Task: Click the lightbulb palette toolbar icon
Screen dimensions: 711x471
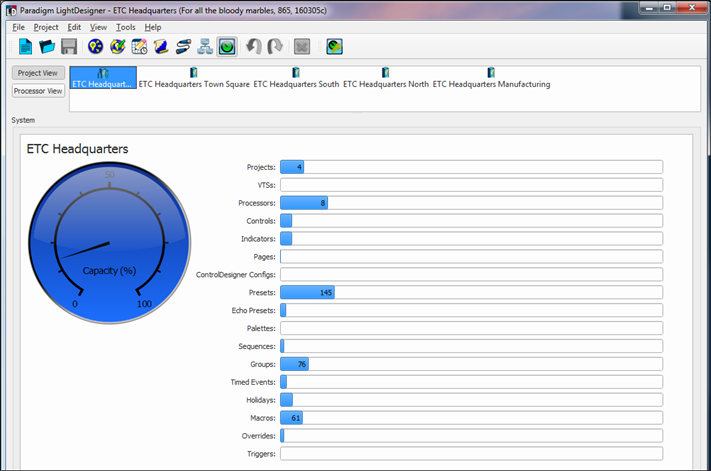Action: (95, 46)
